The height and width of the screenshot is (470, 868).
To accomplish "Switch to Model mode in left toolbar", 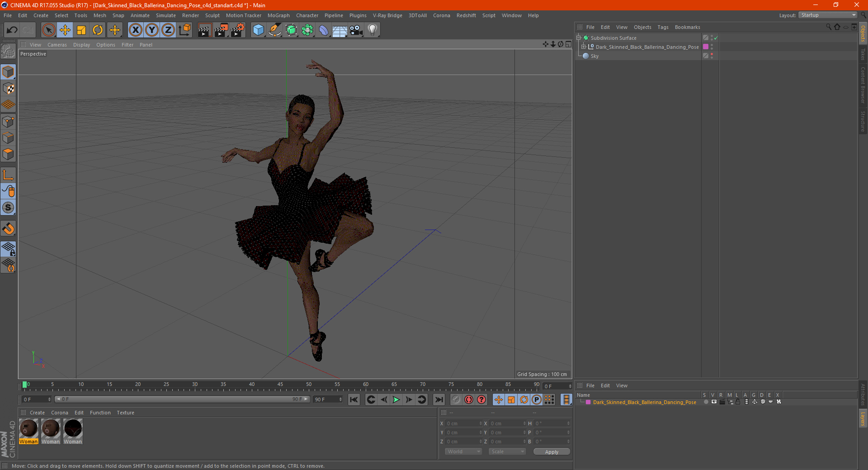I will point(9,72).
